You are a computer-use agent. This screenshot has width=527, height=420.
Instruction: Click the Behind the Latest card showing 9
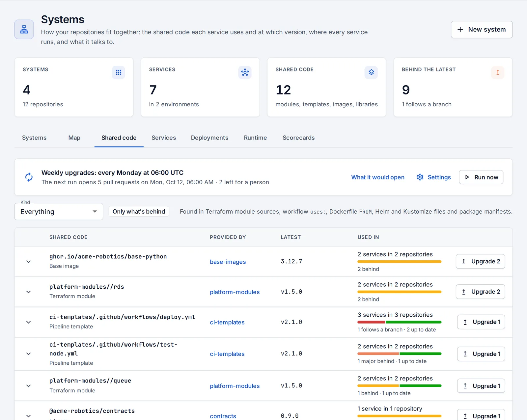(453, 87)
